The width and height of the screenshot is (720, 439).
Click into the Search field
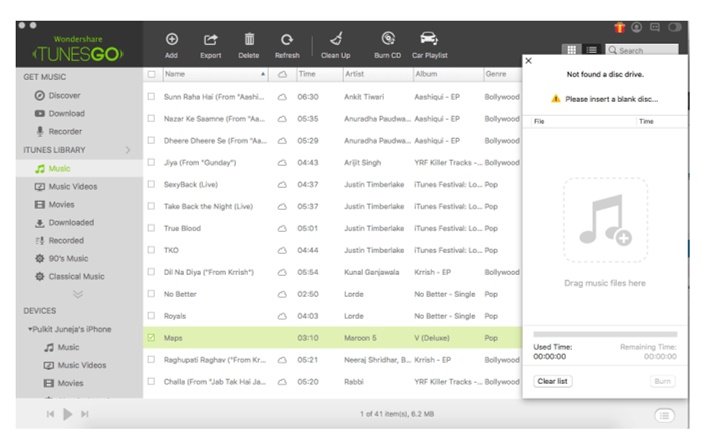(642, 50)
